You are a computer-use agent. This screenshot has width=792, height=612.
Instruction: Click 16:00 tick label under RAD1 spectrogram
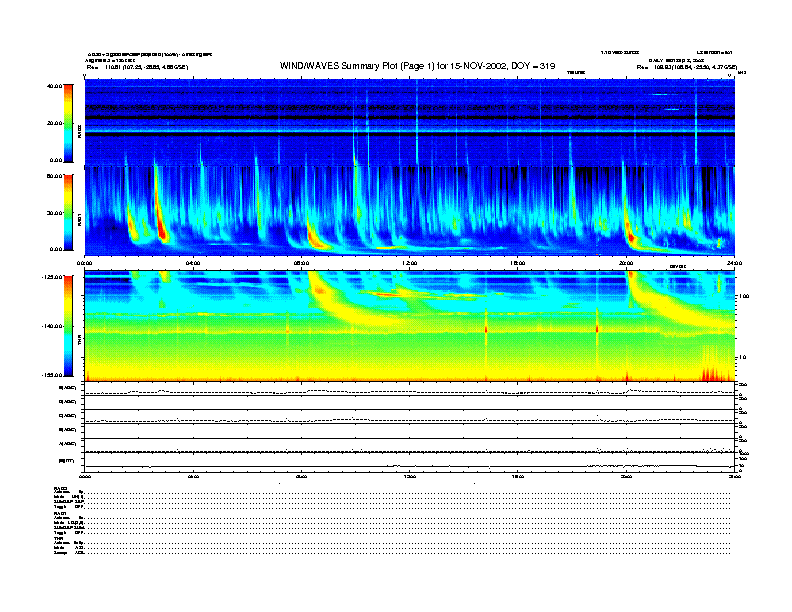pos(518,263)
